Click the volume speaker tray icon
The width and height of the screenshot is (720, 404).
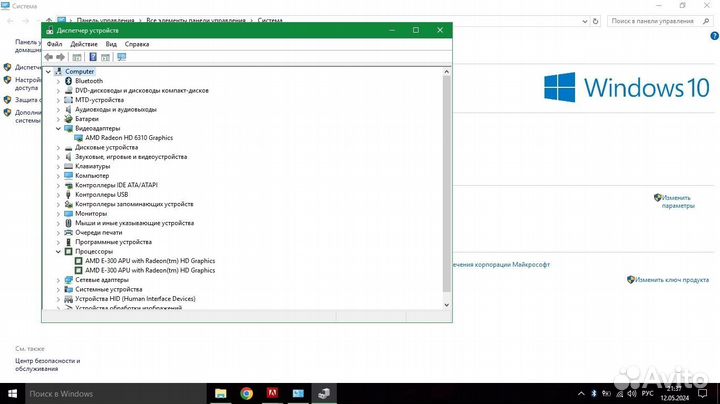(632, 393)
